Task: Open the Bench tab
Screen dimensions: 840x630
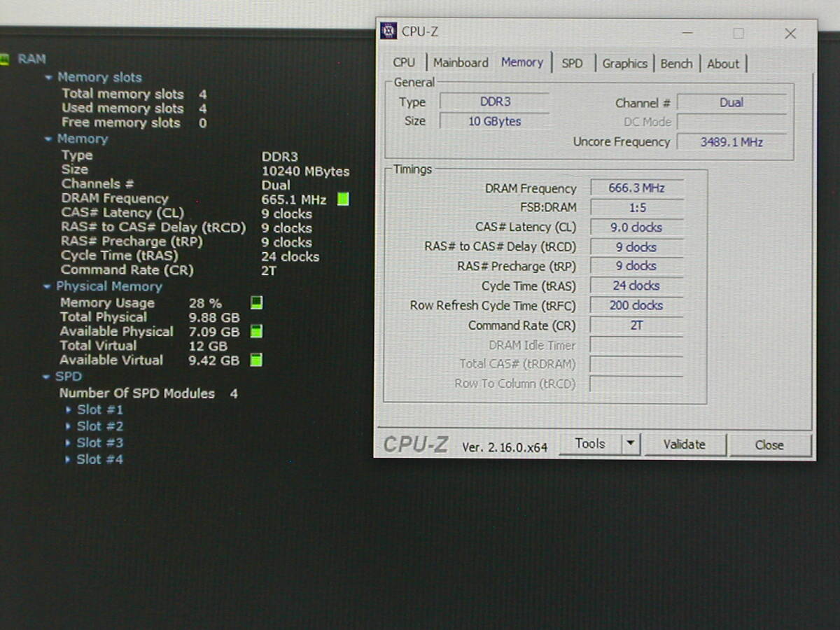Action: click(676, 63)
